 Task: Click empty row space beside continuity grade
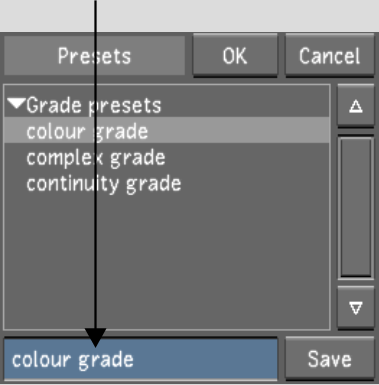click(255, 183)
